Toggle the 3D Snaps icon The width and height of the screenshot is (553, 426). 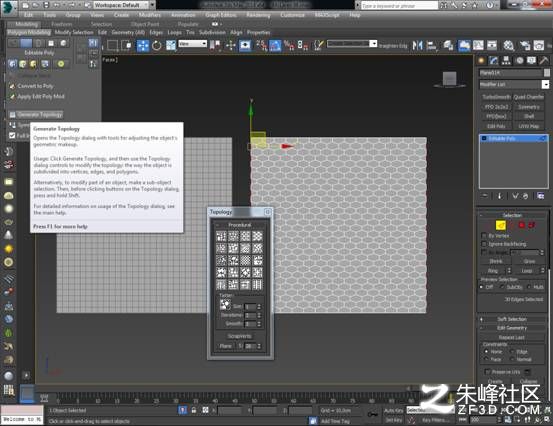click(262, 45)
